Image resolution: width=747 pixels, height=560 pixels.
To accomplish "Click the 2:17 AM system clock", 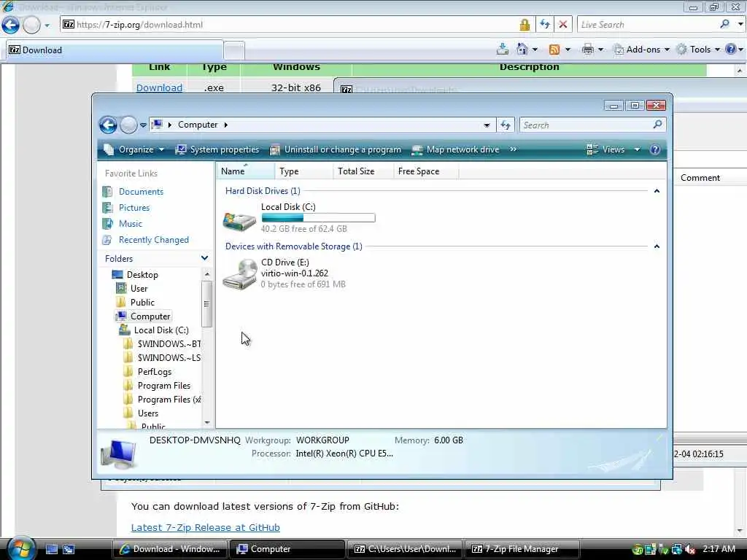I will click(x=719, y=549).
